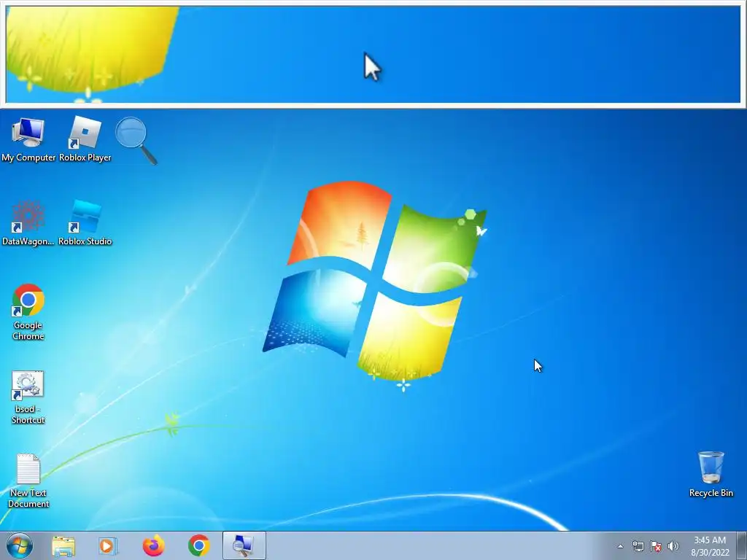
Task: Open the My Computer desktop icon
Action: 28,139
